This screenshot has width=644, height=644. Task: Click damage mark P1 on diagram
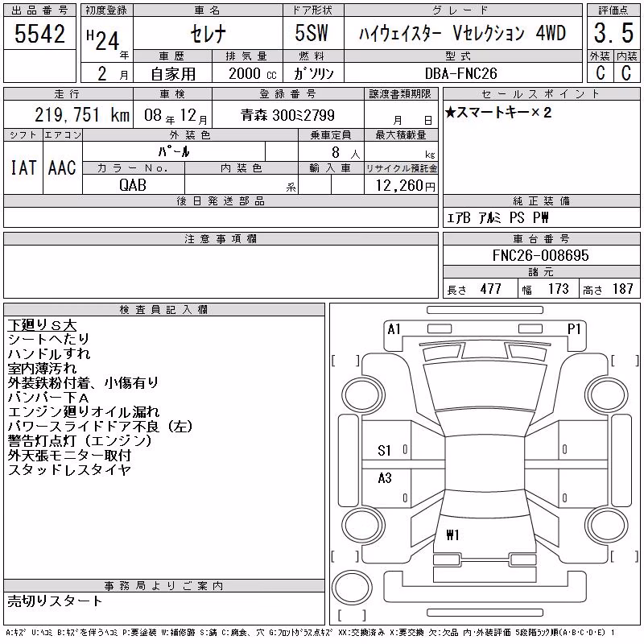tap(574, 329)
